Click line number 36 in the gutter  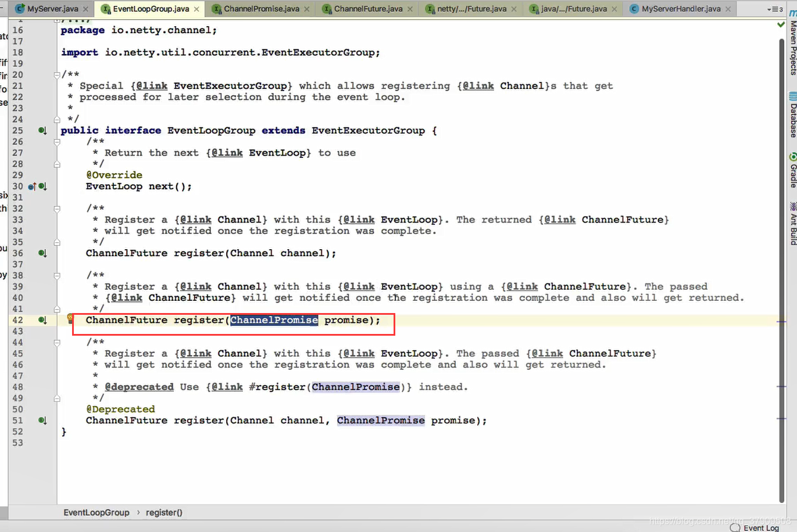click(x=18, y=253)
